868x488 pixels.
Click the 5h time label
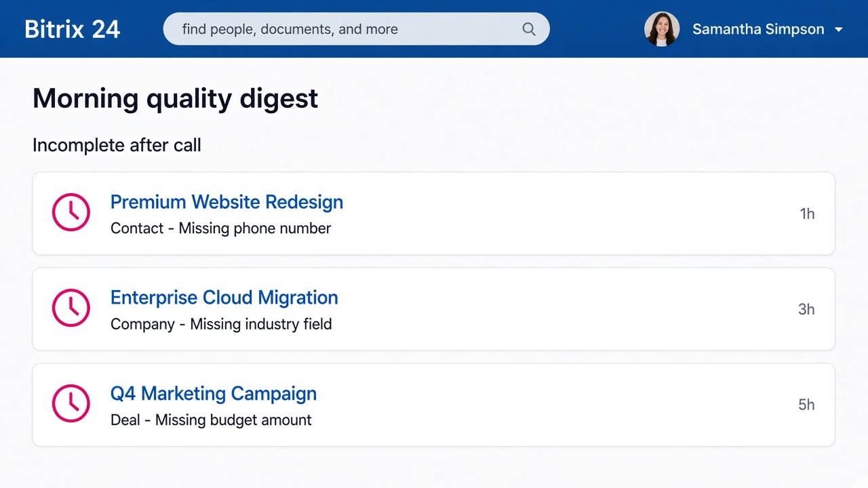(806, 405)
